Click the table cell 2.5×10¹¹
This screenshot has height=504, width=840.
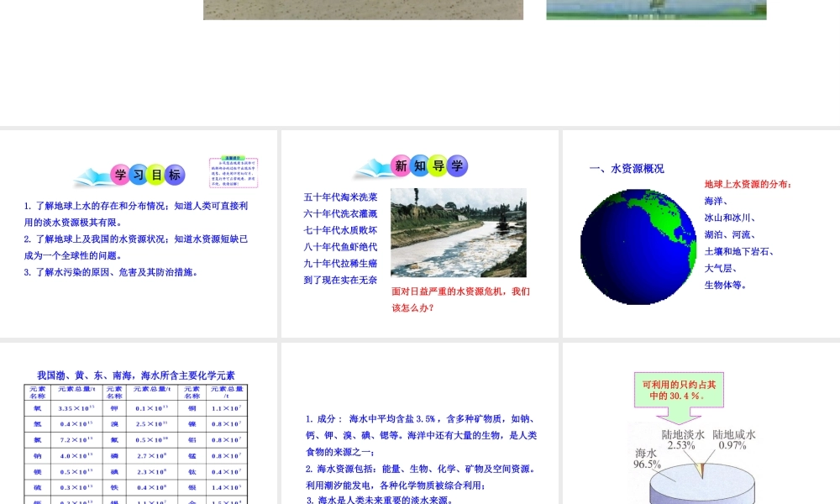[x=151, y=424]
